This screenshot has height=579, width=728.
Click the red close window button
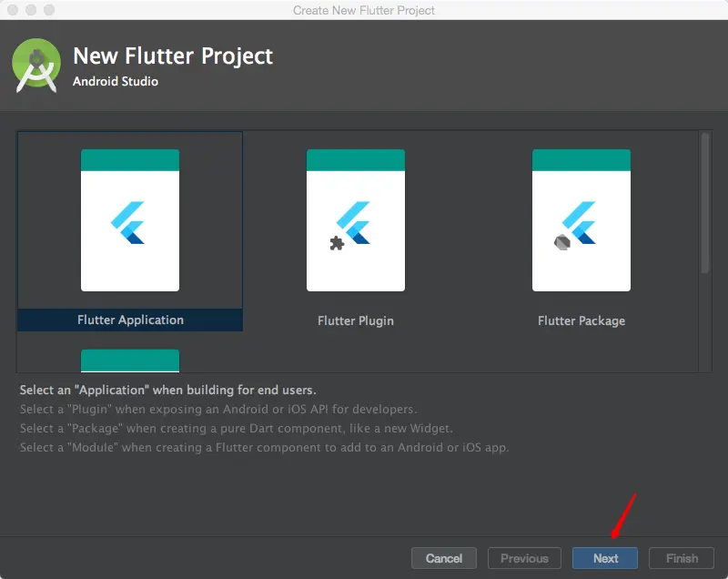(11, 10)
